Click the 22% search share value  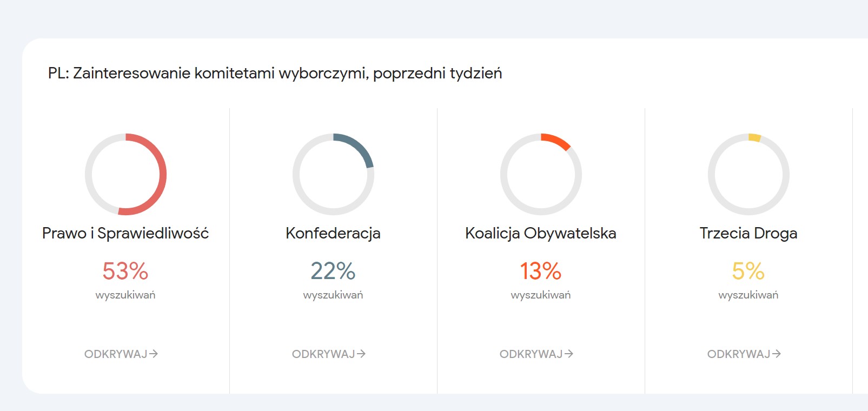click(333, 271)
